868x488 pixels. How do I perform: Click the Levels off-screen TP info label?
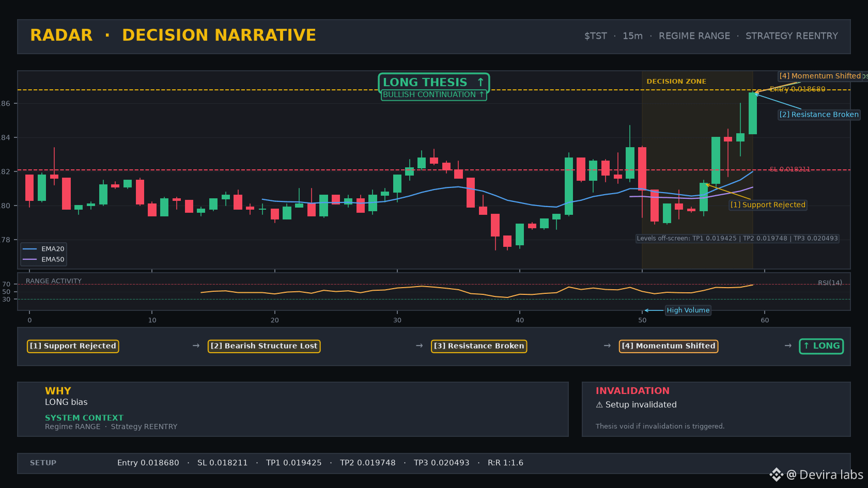click(x=737, y=239)
